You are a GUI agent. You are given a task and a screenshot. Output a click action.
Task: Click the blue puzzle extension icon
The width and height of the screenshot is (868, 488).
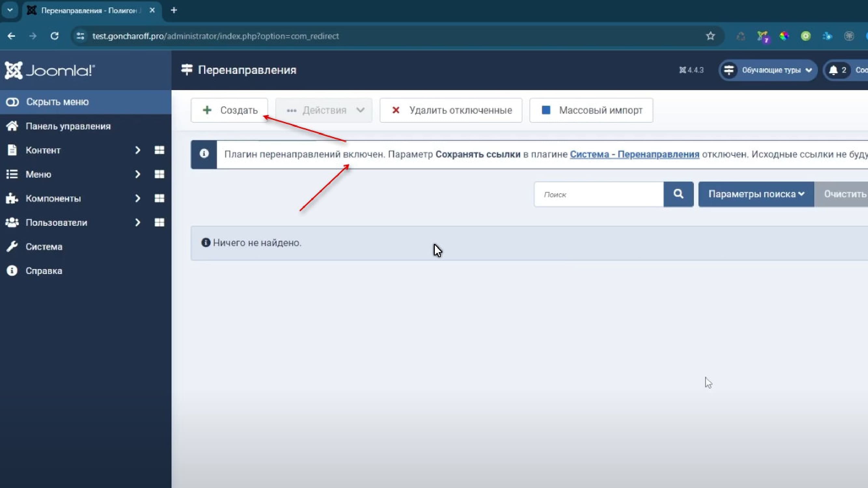click(827, 36)
